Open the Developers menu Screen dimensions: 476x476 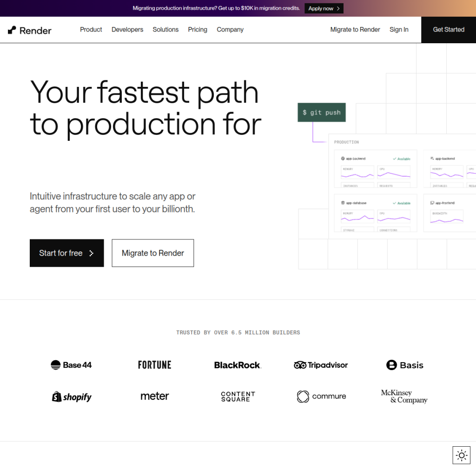click(127, 29)
